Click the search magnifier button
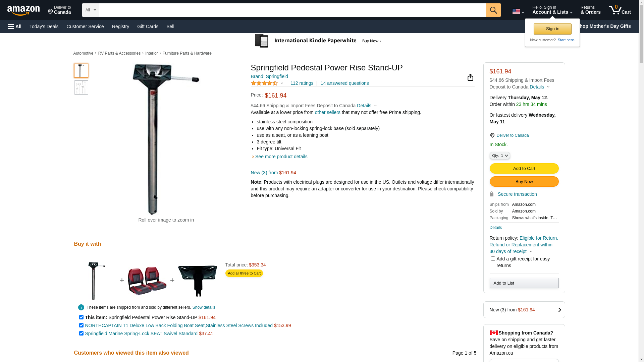 [493, 10]
